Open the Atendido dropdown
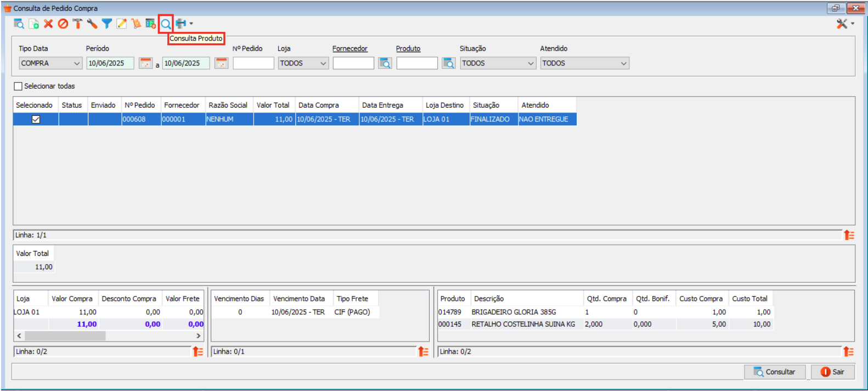 (623, 63)
